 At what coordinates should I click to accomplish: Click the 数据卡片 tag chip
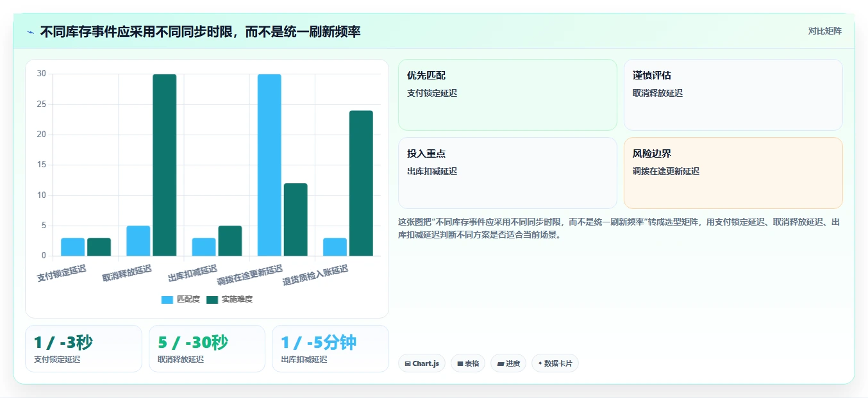pyautogui.click(x=555, y=363)
